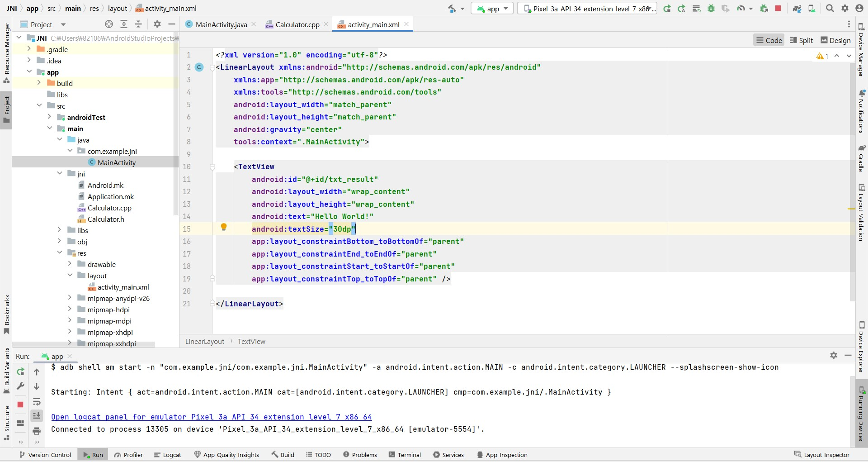The image size is (868, 462).
Task: Click red Stop square in Run panel
Action: [20, 405]
